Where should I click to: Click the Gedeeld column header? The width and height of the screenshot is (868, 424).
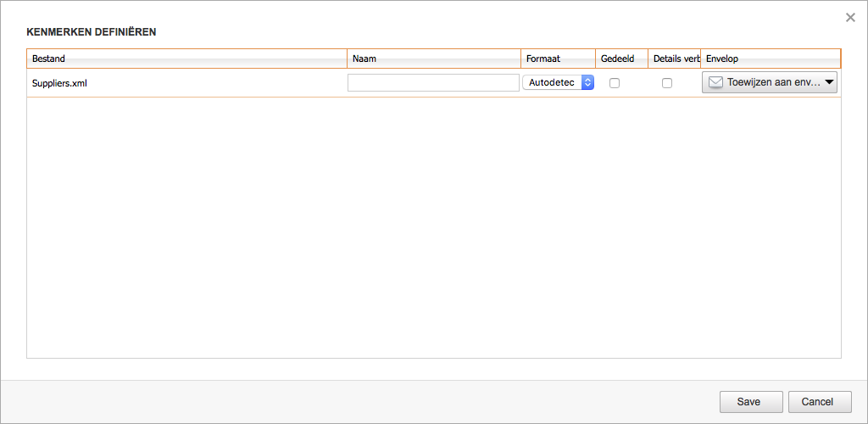pos(621,59)
